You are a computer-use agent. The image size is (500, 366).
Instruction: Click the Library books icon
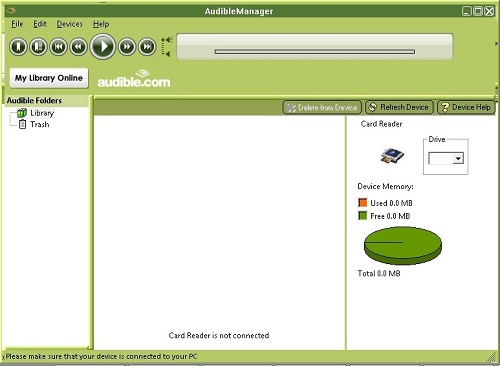pyautogui.click(x=22, y=113)
